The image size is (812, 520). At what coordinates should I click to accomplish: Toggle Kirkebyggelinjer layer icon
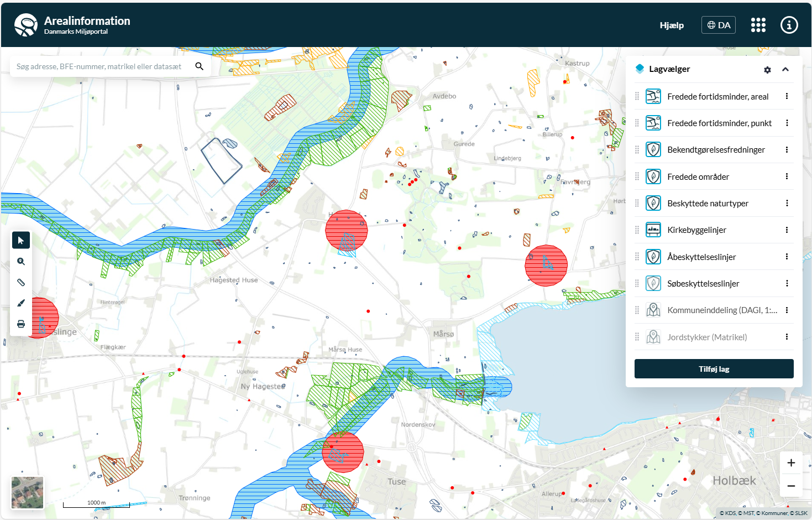653,230
